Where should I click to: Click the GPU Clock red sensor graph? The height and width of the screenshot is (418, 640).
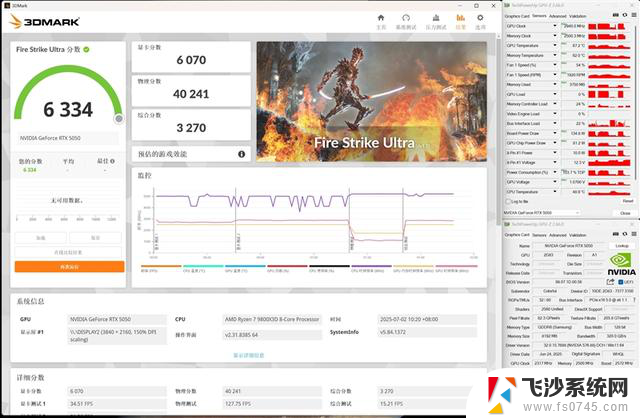pyautogui.click(x=609, y=26)
